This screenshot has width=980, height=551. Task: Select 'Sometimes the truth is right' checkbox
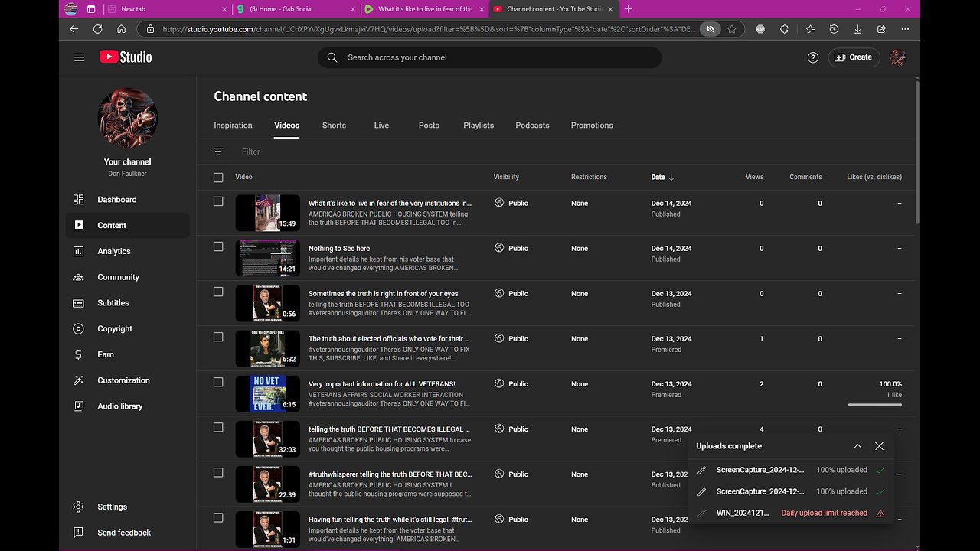point(218,292)
